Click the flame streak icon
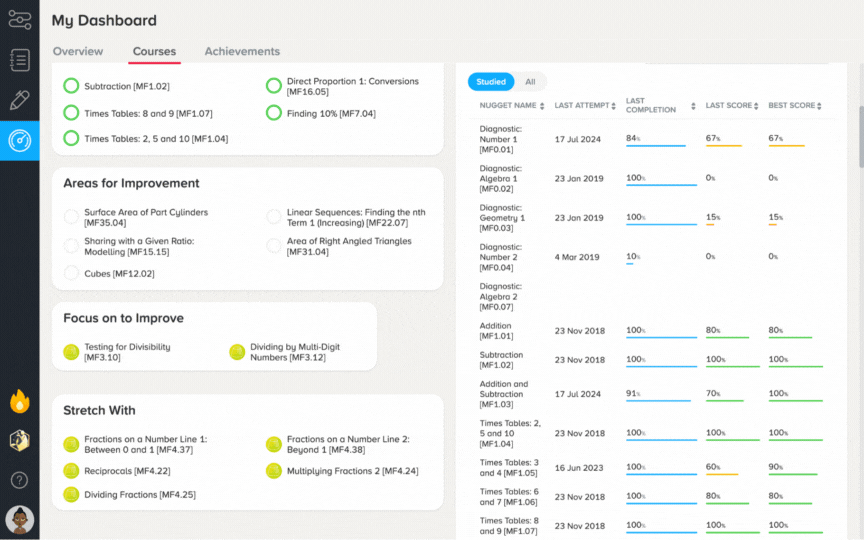The width and height of the screenshot is (864, 540). click(x=20, y=401)
